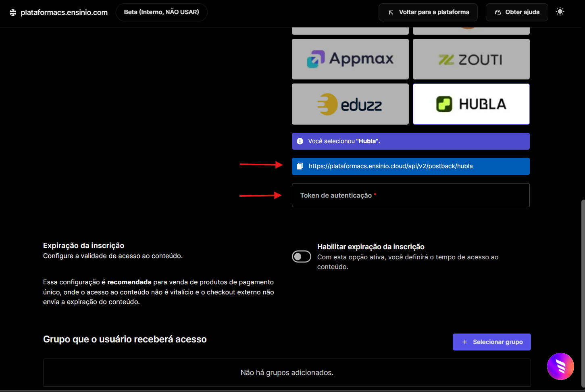
Task: Toggle light theme with the sun icon
Action: [560, 12]
